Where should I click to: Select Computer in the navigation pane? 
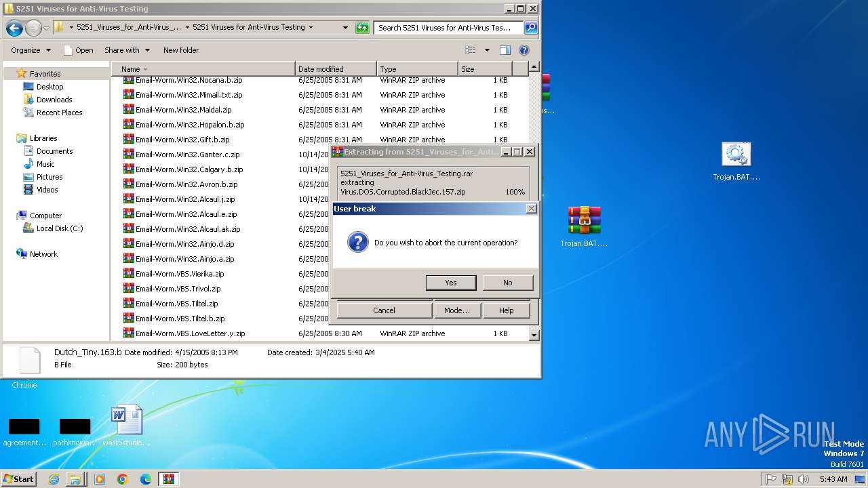click(45, 216)
